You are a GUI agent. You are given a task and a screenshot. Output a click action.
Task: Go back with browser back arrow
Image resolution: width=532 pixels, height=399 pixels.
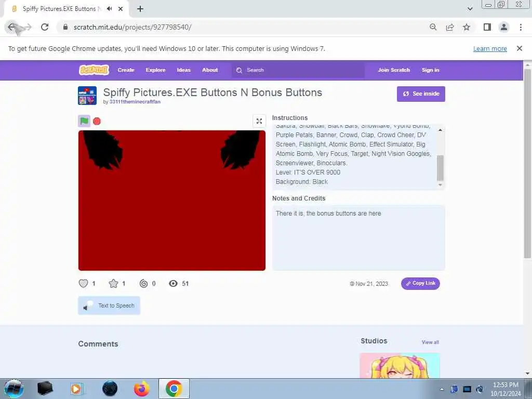tap(12, 27)
